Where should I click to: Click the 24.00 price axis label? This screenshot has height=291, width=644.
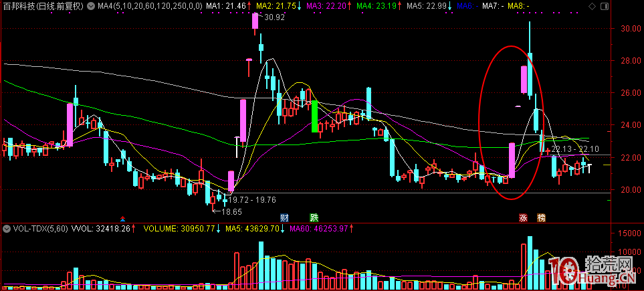coord(632,125)
